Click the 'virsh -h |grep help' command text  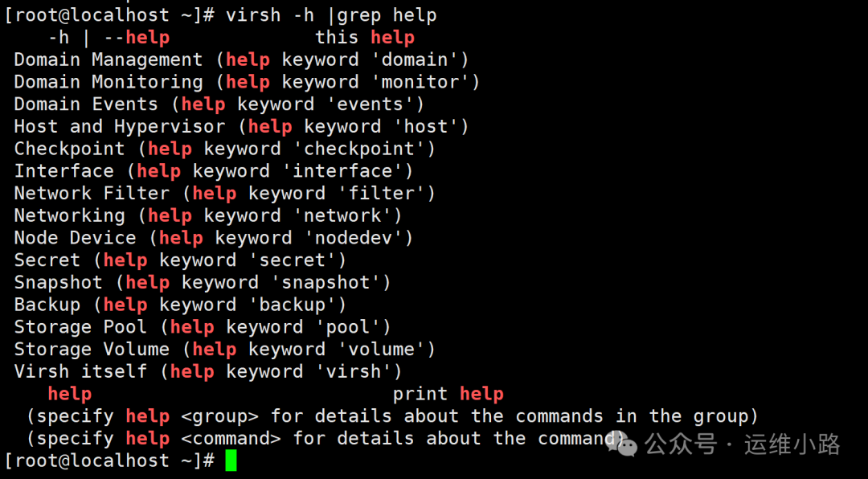pyautogui.click(x=331, y=15)
